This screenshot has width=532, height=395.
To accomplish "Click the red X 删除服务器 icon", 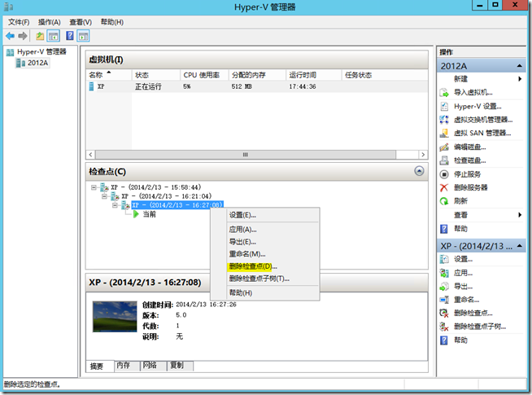I will (x=444, y=187).
